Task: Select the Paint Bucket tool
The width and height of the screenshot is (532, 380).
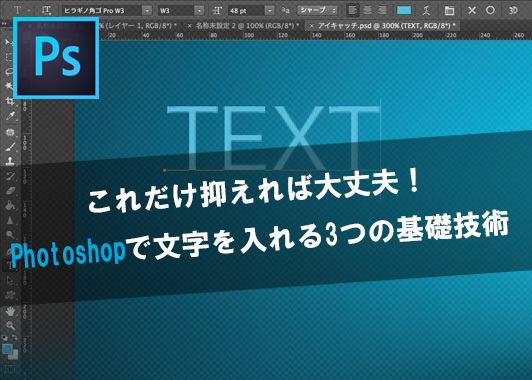Action: coord(10,205)
